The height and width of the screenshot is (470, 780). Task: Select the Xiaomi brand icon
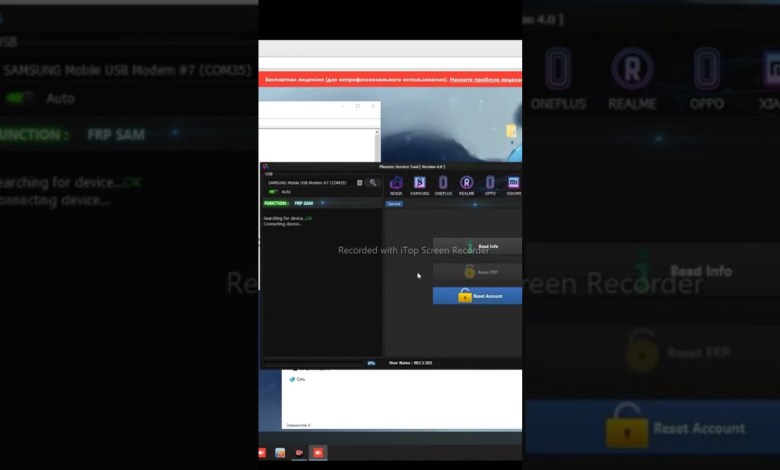coord(513,186)
